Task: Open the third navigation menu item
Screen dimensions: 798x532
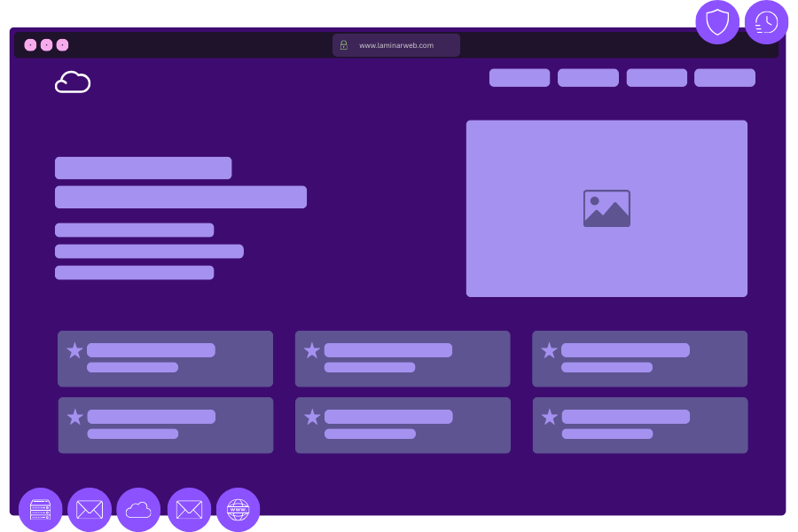Action: [x=656, y=78]
